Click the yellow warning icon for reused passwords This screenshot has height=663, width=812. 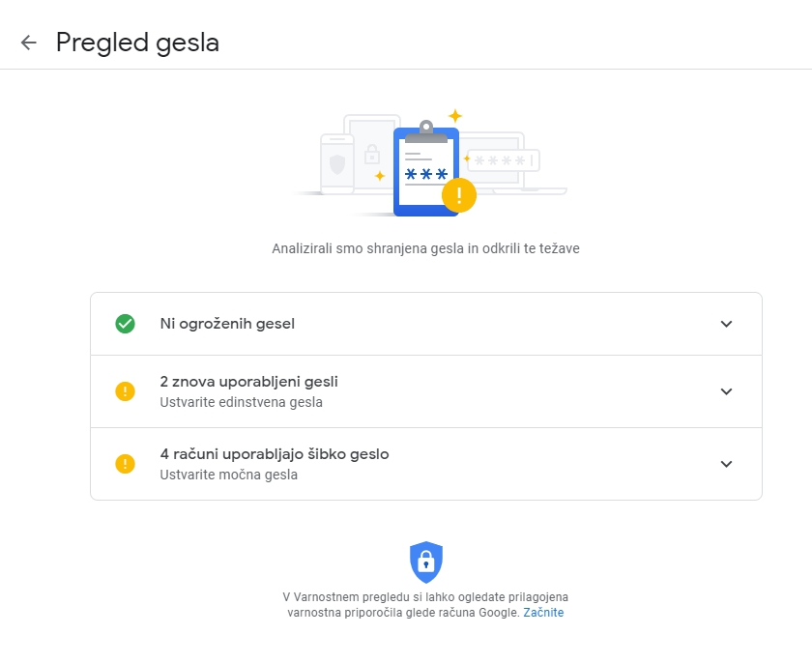pyautogui.click(x=125, y=391)
